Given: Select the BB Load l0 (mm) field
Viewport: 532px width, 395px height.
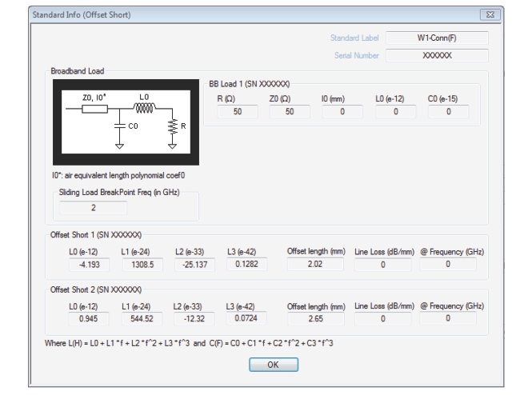Looking at the screenshot, I should 342,112.
